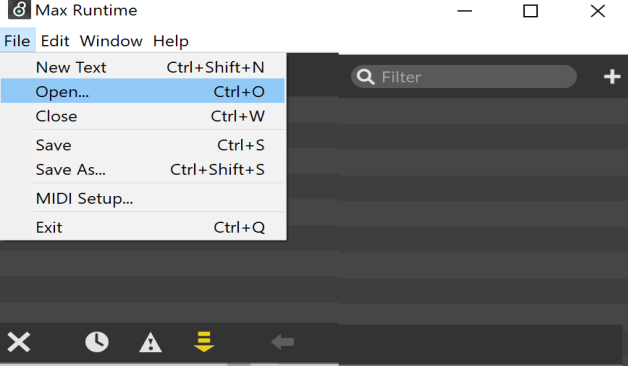The height and width of the screenshot is (367, 629).
Task: Open the Window menu
Action: click(x=111, y=41)
